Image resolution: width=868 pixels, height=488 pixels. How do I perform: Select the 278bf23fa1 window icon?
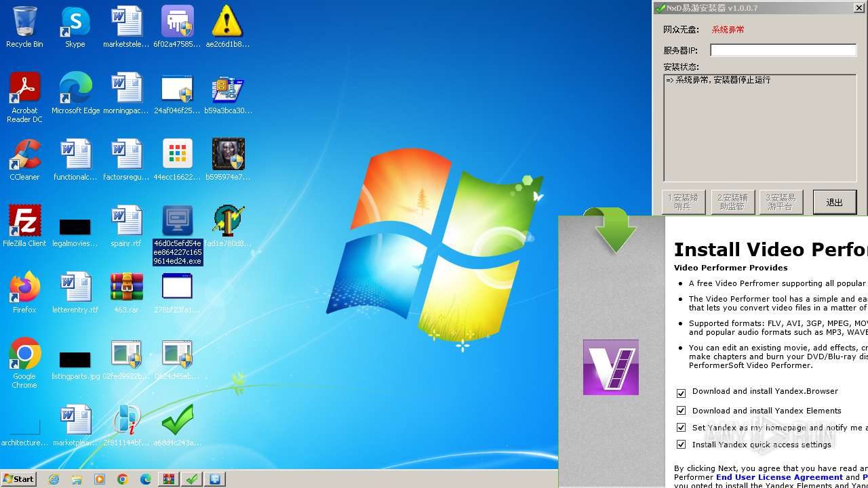(x=177, y=293)
